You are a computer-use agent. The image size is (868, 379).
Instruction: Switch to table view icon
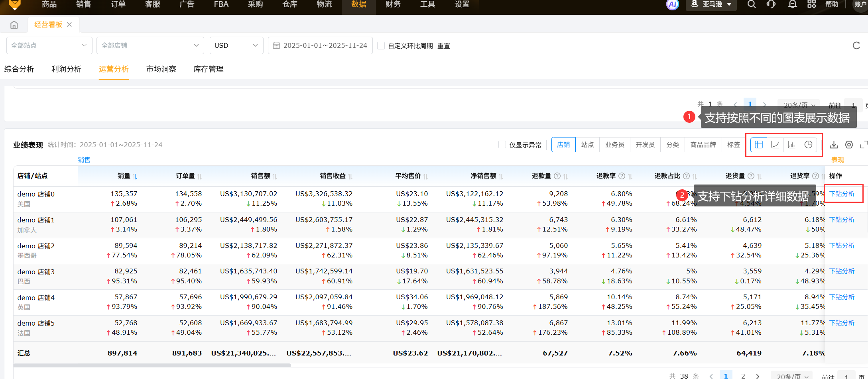[758, 145]
